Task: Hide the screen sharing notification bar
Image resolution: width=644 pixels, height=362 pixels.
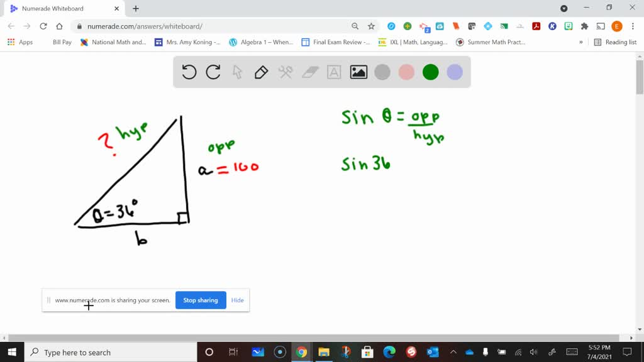Action: pyautogui.click(x=237, y=300)
